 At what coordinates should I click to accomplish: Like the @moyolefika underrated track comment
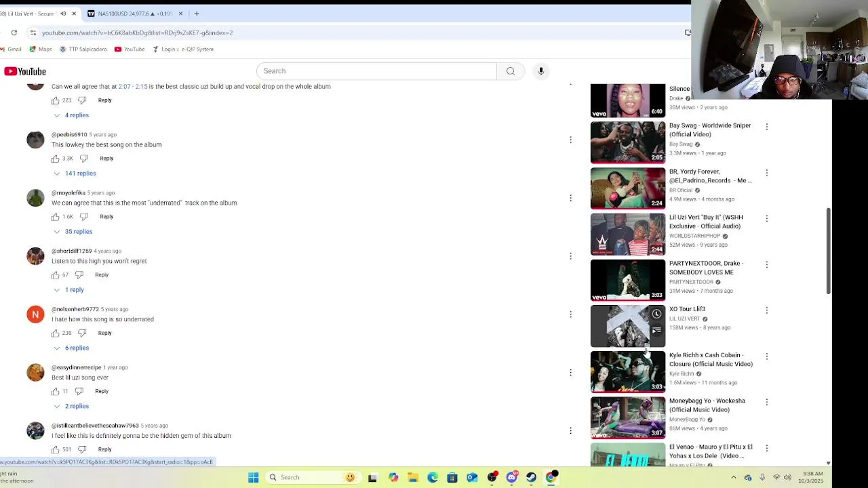click(55, 217)
